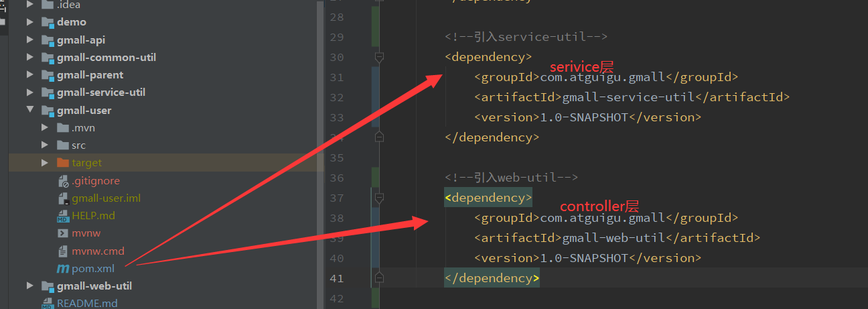Click the closing dependency tag on line 41
The height and width of the screenshot is (309, 868).
pyautogui.click(x=492, y=278)
